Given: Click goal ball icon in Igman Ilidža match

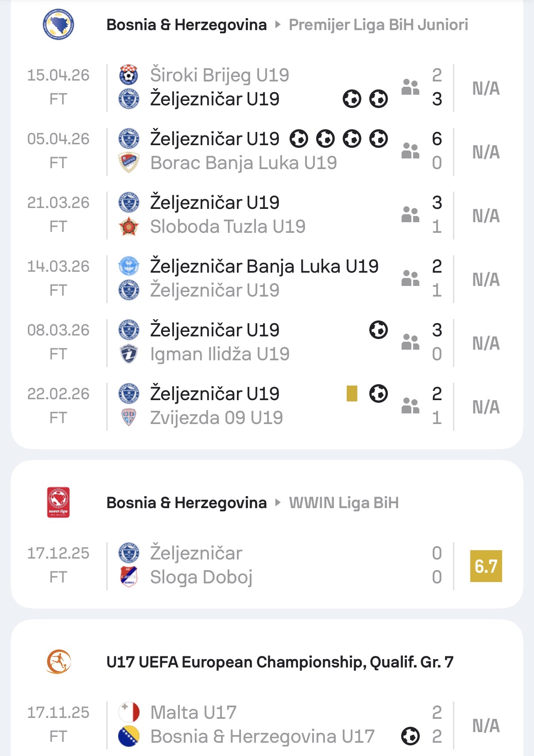Looking at the screenshot, I should point(379,330).
